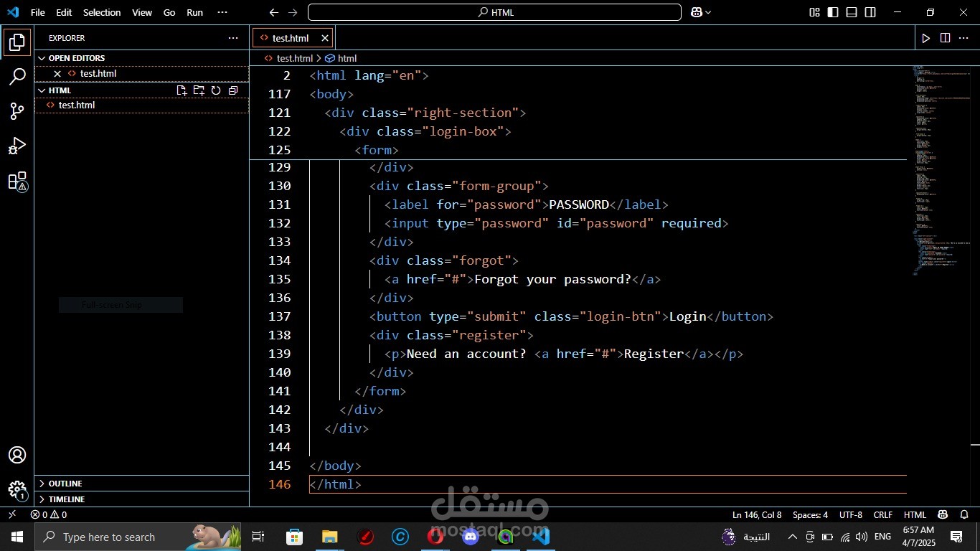
Task: Open Microsoft Store from taskbar
Action: [x=294, y=537]
